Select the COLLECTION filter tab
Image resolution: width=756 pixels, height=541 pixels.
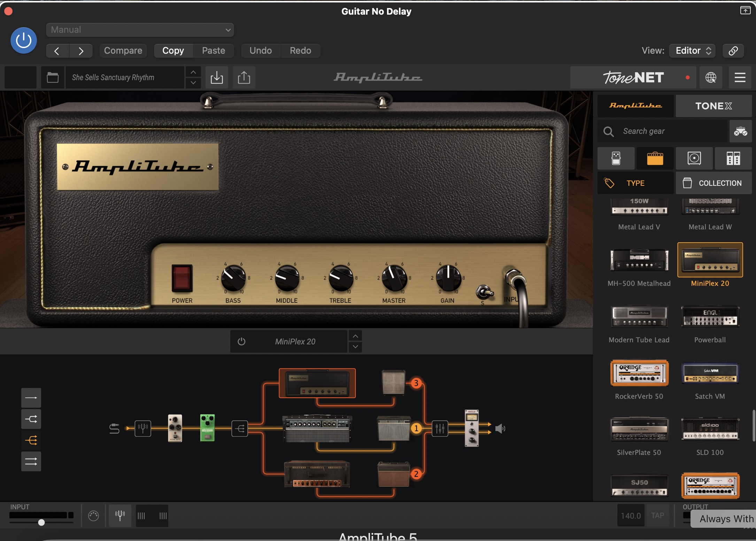tap(713, 183)
